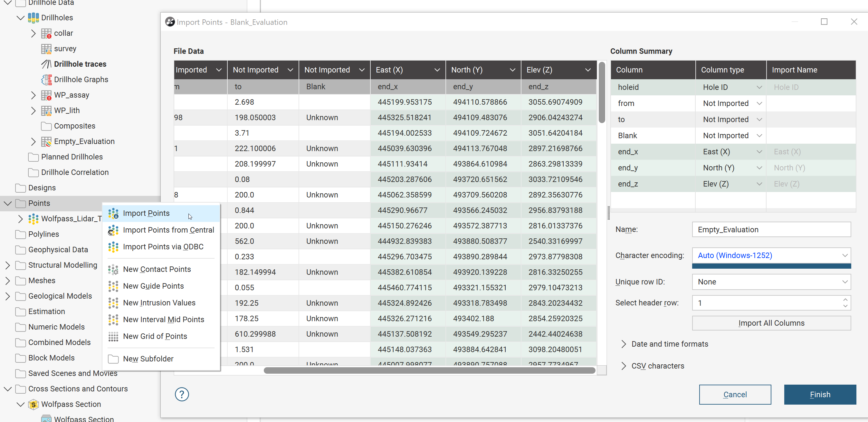Click the Designs folder icon
Viewport: 868px width, 422px height.
21,188
